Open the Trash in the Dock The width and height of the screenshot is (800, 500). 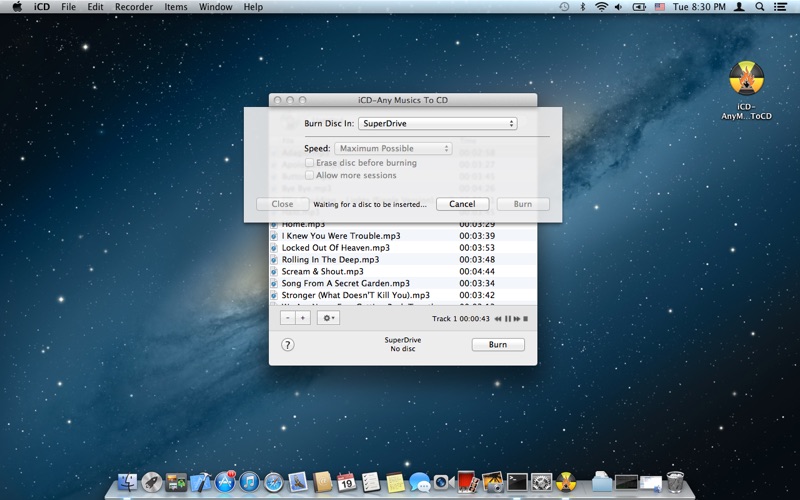click(676, 482)
